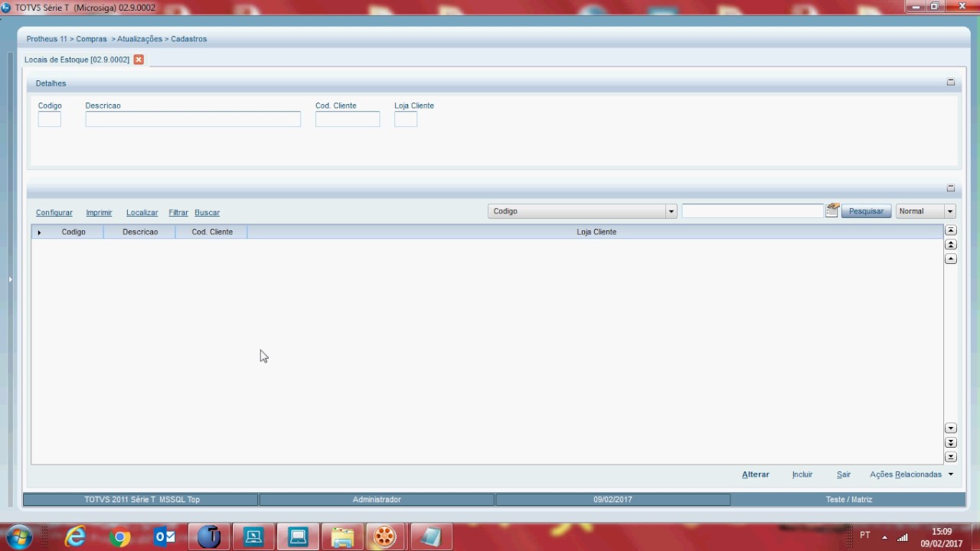Collapse the Detalhes panel
Viewport: 980px width, 551px height.
(951, 83)
